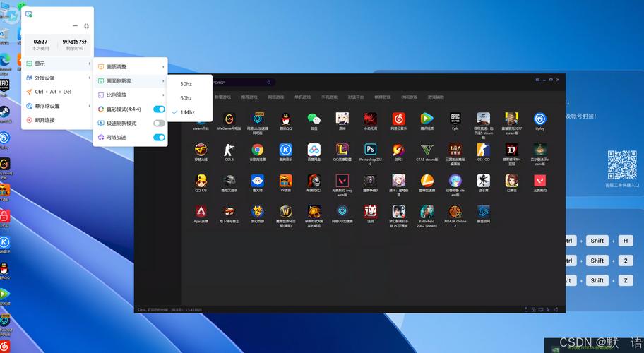Expand the 画质调整 submenu arrow
Screen dimensions: 644x353
[x=163, y=67]
